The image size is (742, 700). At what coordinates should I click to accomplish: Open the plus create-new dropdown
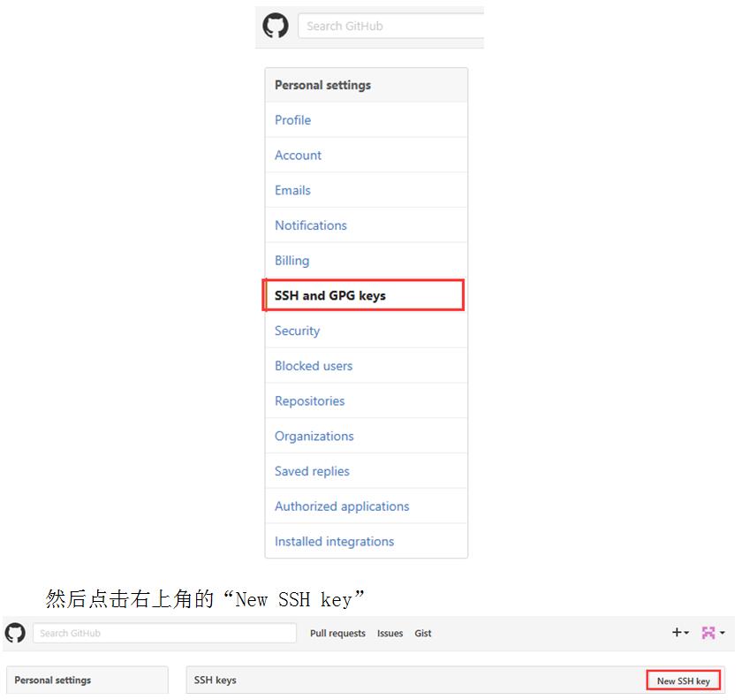(x=680, y=633)
